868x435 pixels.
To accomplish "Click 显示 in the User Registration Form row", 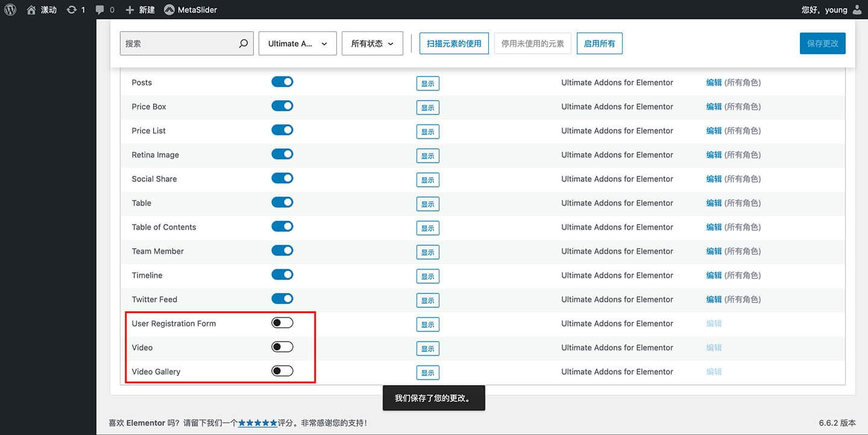I will (428, 325).
